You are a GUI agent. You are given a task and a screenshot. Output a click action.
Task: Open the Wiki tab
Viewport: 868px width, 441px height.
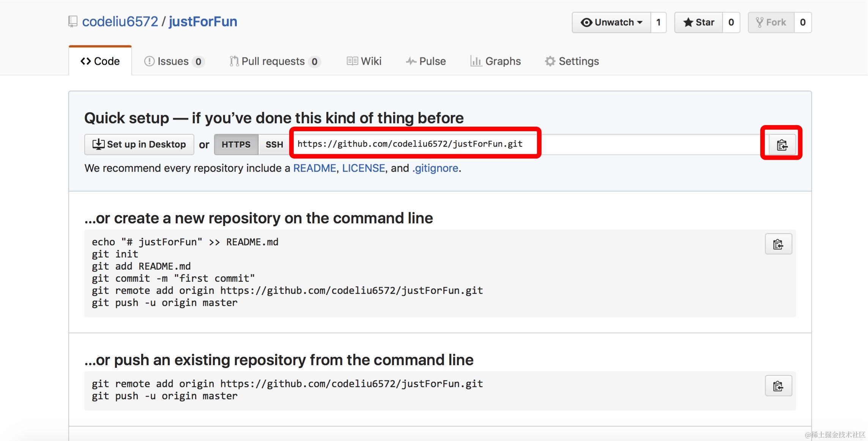(364, 61)
